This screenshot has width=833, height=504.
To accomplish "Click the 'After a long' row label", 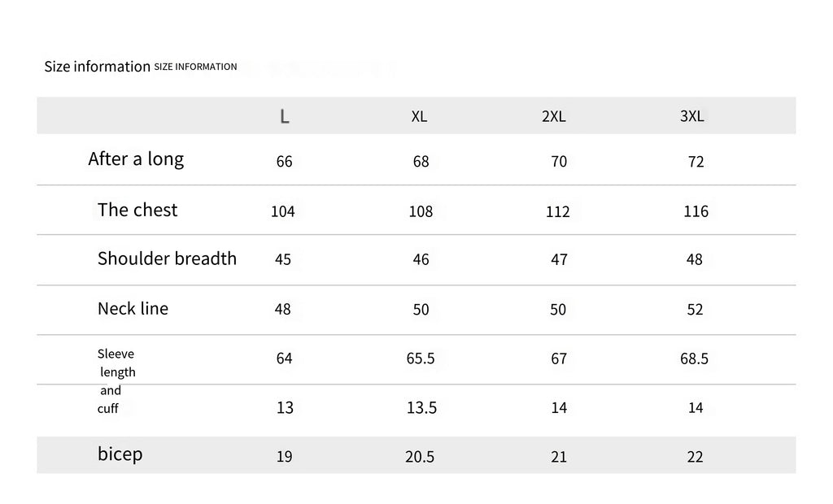I will click(136, 159).
